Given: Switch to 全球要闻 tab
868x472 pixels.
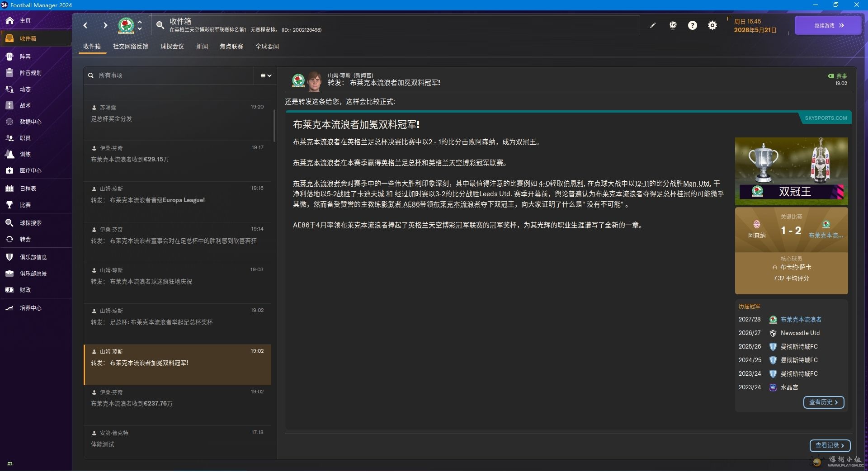Looking at the screenshot, I should (x=267, y=47).
